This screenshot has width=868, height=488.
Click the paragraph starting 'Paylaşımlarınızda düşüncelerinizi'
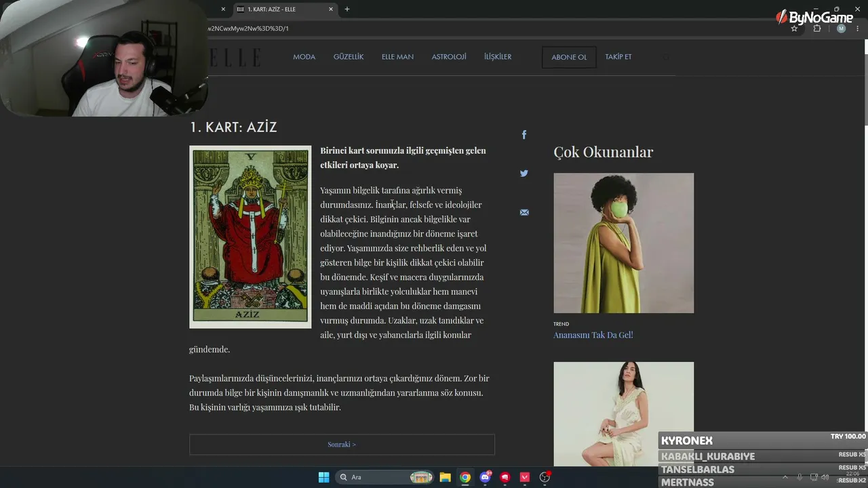tap(339, 393)
